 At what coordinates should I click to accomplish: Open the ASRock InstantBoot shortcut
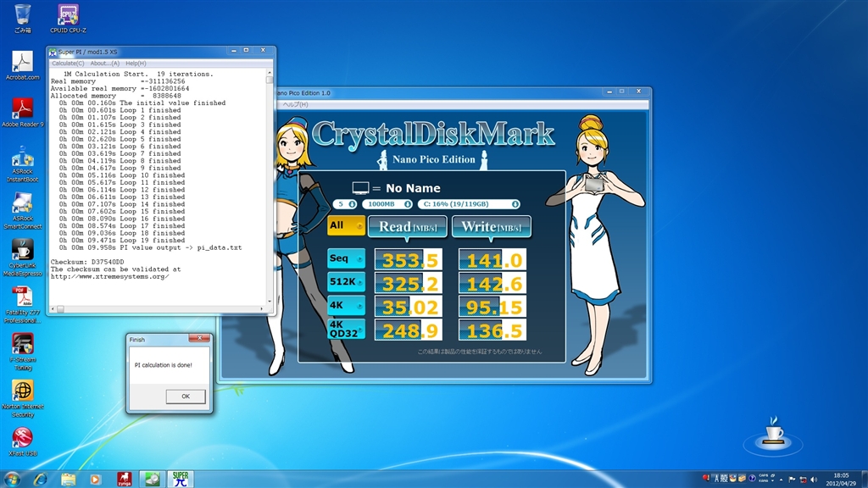(x=23, y=164)
